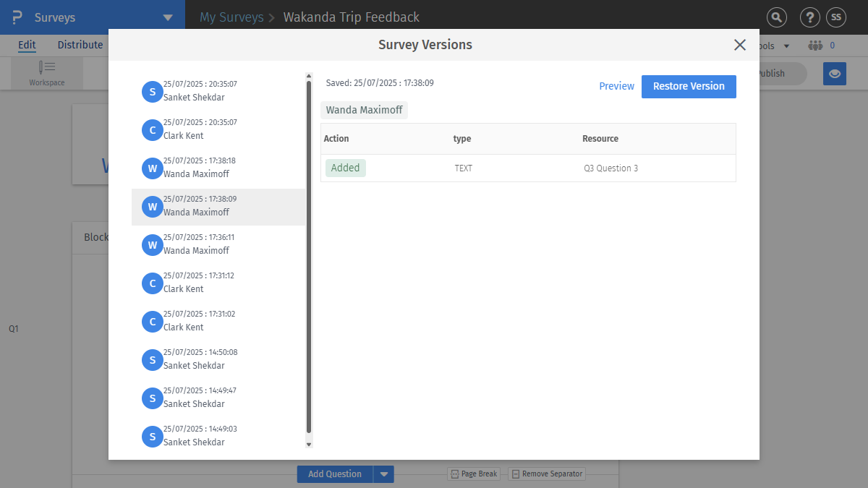Click the Remove Separator button
Image resolution: width=868 pixels, height=488 pixels.
[547, 474]
